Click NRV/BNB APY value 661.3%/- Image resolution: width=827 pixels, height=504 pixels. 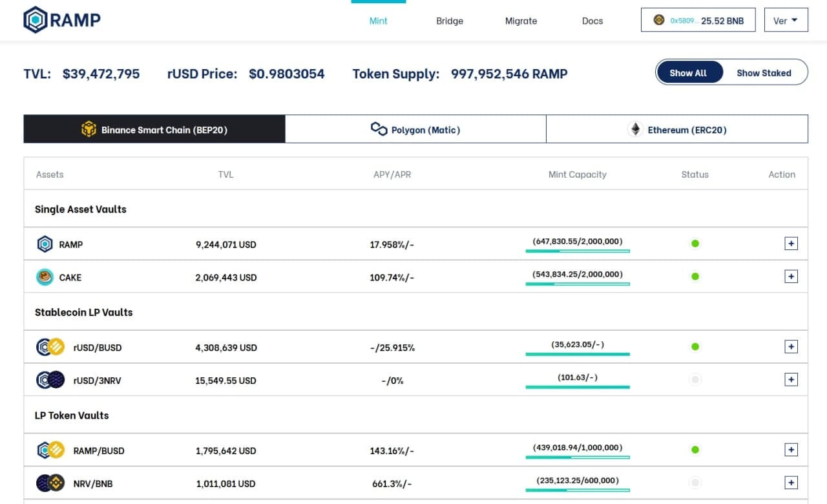tap(392, 484)
